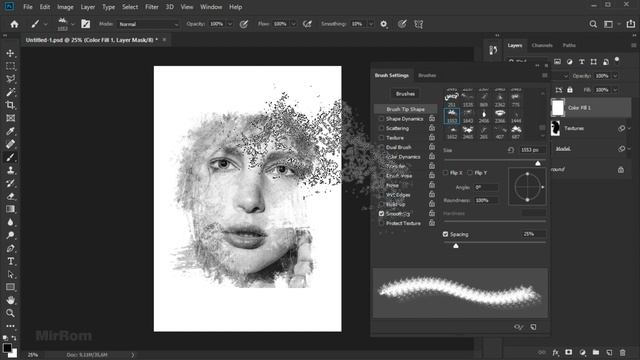The width and height of the screenshot is (640, 360).
Task: Click the reset brush size icon
Action: tap(511, 150)
